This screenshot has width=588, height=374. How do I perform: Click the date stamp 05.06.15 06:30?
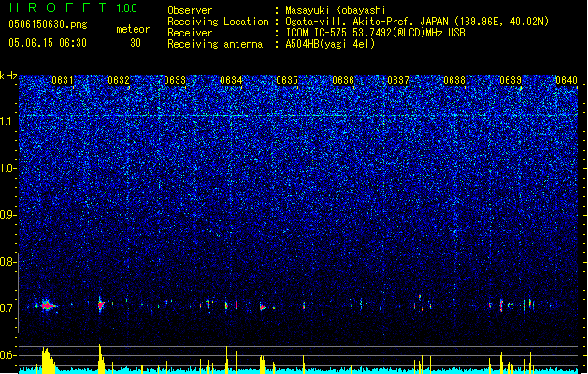[x=48, y=43]
